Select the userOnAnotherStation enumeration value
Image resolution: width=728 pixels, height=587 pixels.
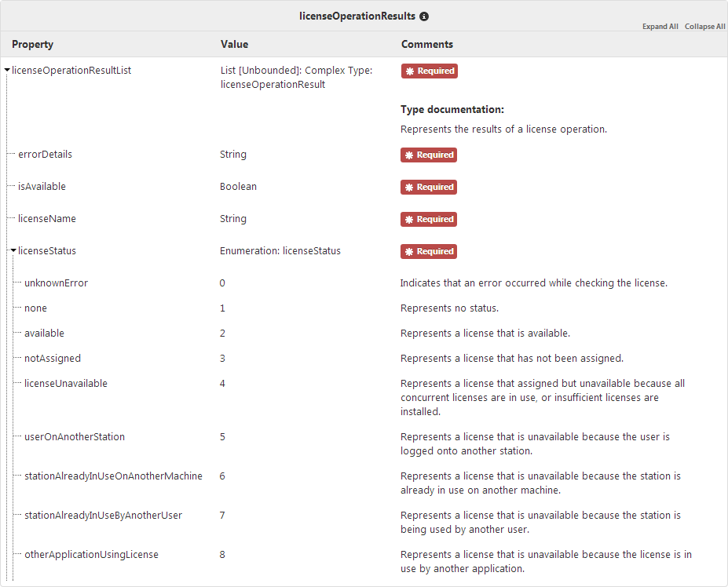pos(75,437)
